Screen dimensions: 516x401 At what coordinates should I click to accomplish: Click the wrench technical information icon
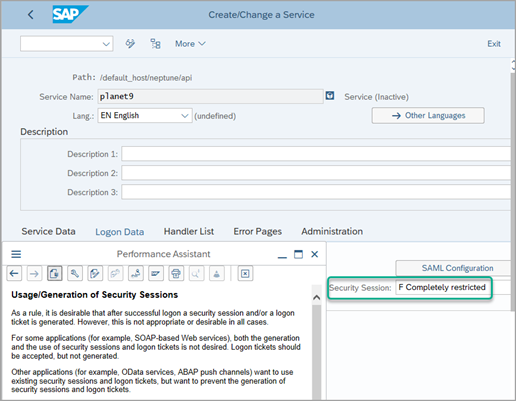[x=75, y=274]
